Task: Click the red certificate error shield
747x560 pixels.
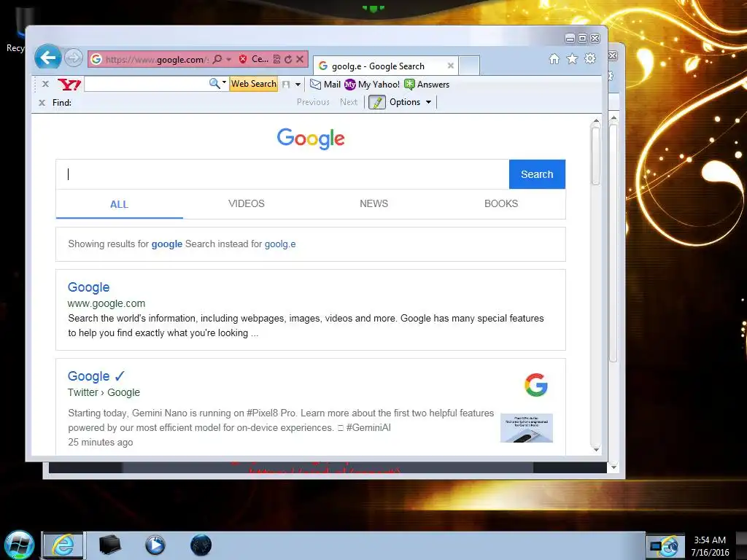Action: point(243,59)
